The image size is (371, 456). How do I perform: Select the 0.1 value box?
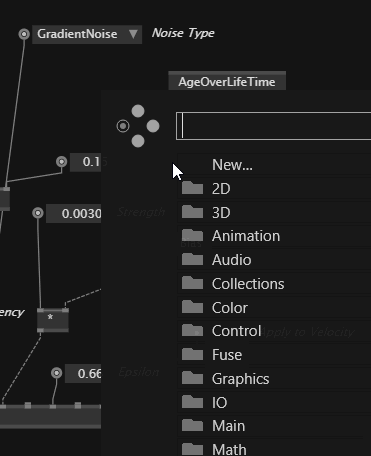[x=86, y=162]
